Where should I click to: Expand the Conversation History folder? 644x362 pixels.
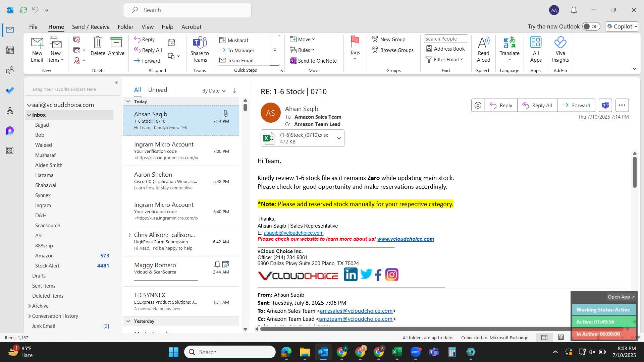click(30, 316)
